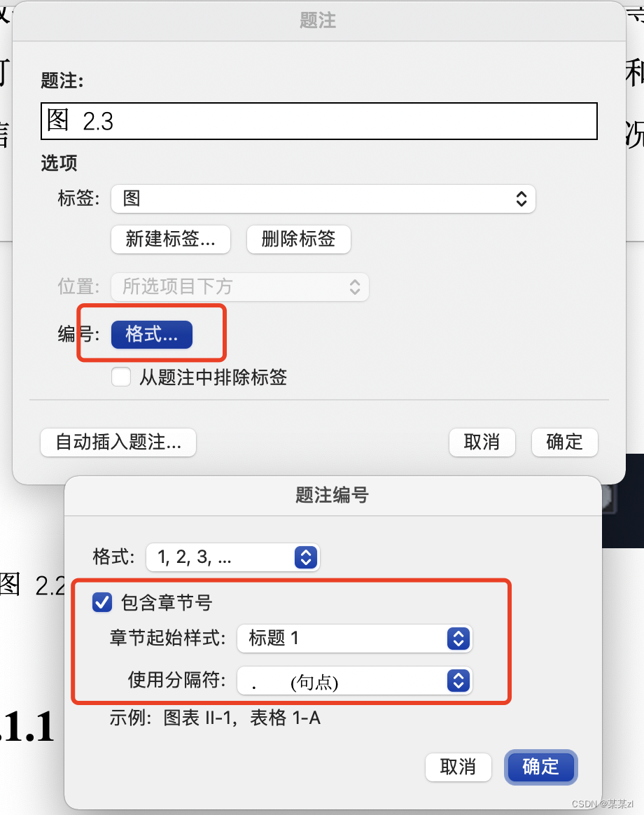
Task: Click the up-down chevron of 标签 selector
Action: 521,199
